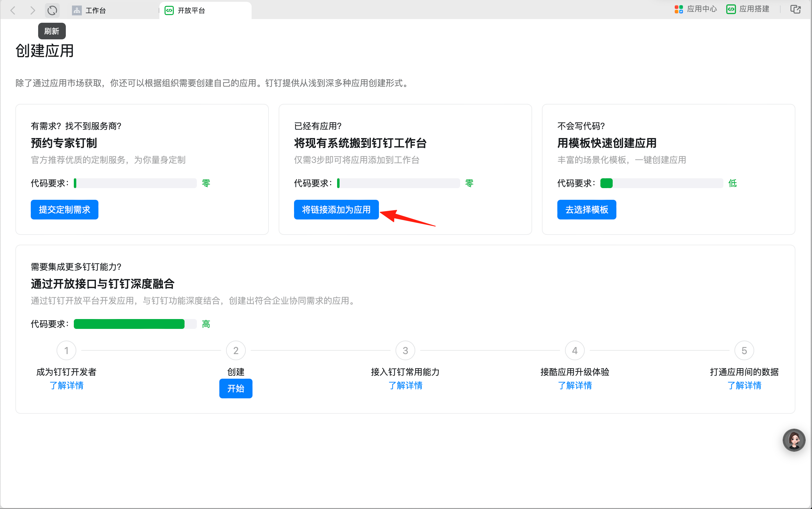Click code requirement bar in 将现有系统搬到钉钉工作台 card
This screenshot has height=509, width=812.
point(398,183)
